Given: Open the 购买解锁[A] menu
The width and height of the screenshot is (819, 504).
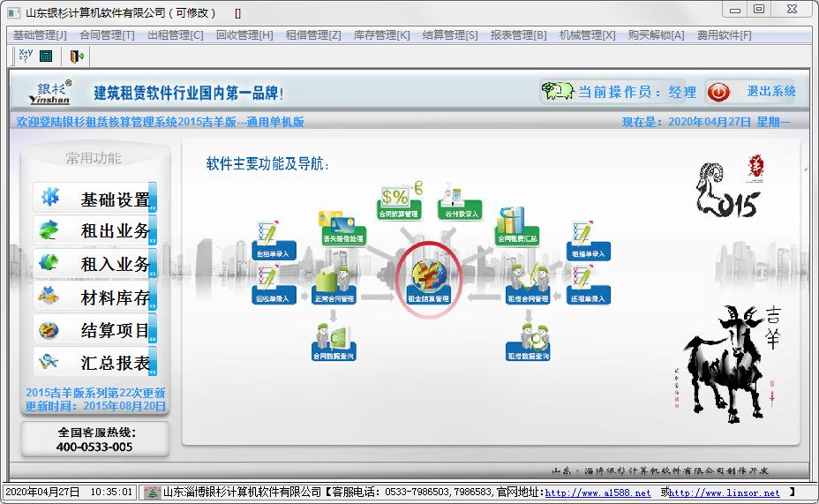Looking at the screenshot, I should (656, 35).
